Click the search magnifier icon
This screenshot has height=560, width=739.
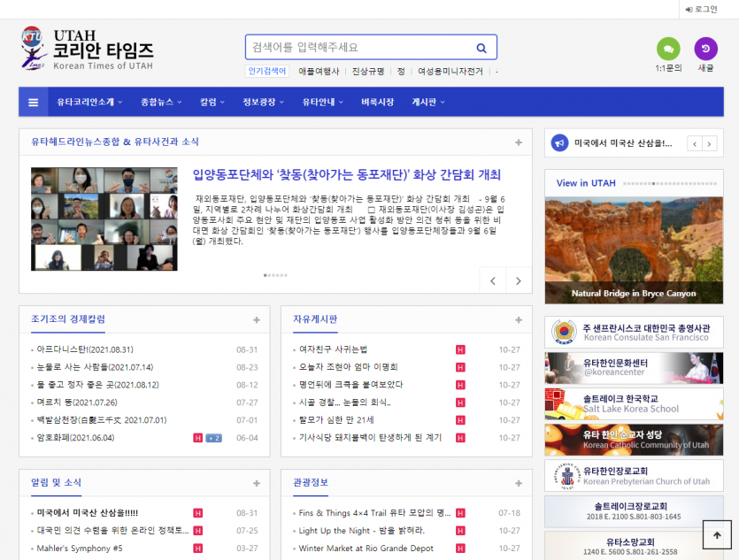[481, 48]
